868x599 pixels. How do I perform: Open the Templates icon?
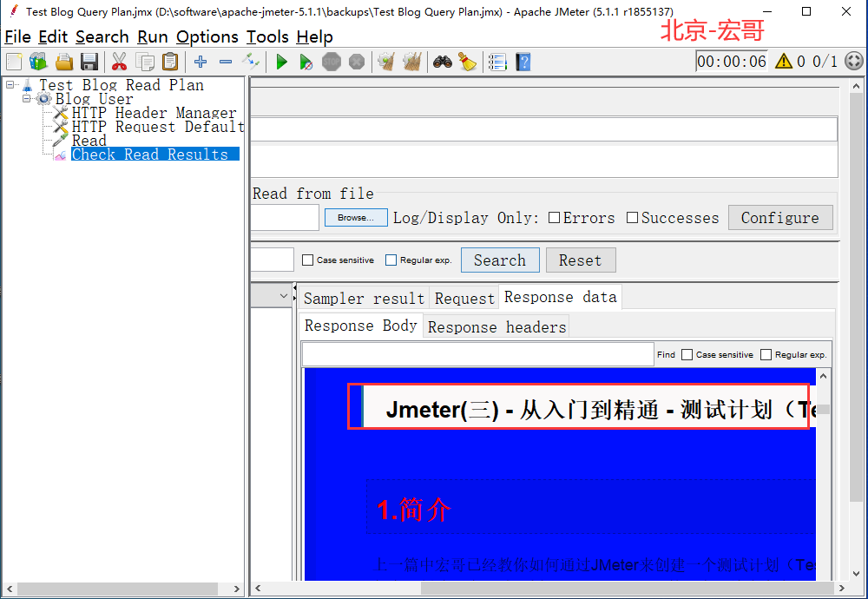tap(38, 62)
